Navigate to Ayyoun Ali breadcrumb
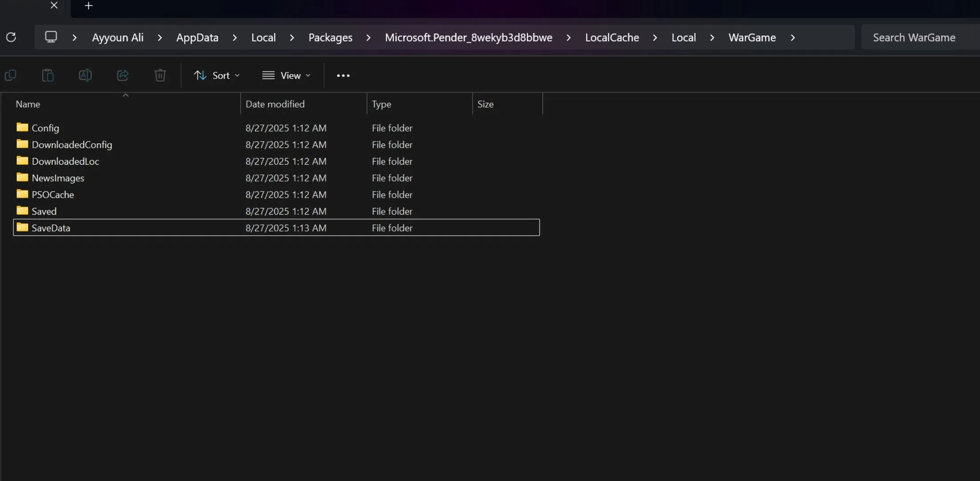The image size is (980, 481). click(118, 37)
